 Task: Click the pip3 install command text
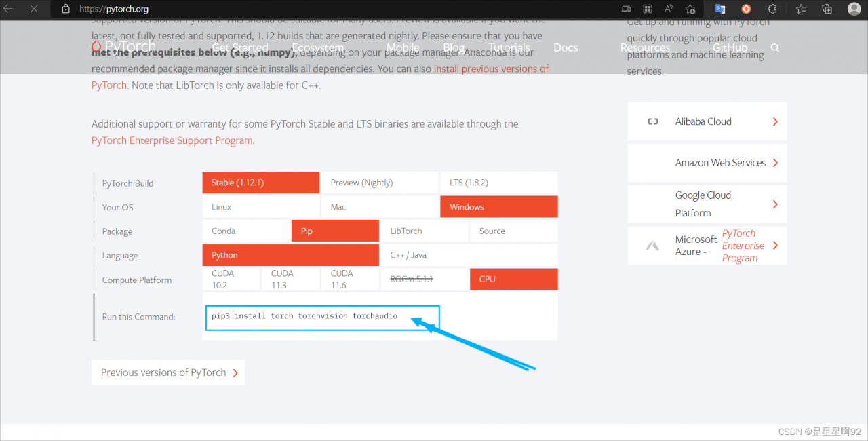[304, 316]
